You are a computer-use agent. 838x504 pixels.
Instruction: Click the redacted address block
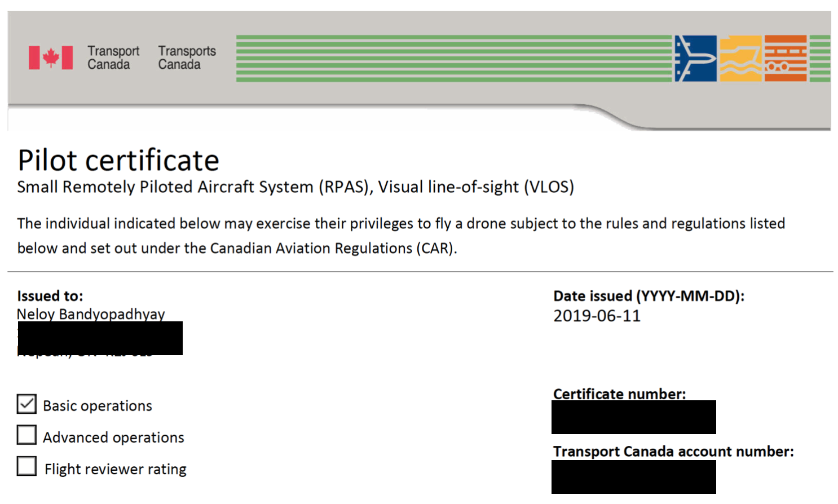pos(100,338)
